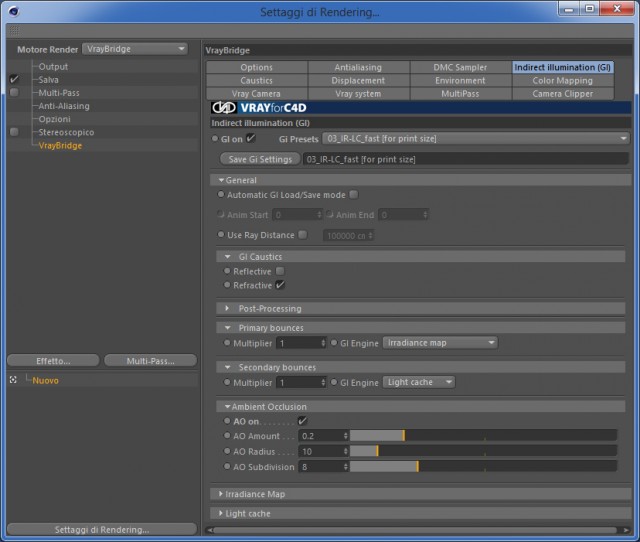Expand the Post-Processing section

tap(227, 308)
